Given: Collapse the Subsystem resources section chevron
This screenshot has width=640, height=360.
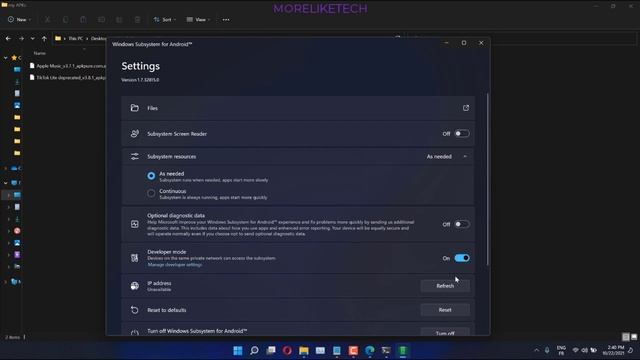Looking at the screenshot, I should tap(465, 156).
